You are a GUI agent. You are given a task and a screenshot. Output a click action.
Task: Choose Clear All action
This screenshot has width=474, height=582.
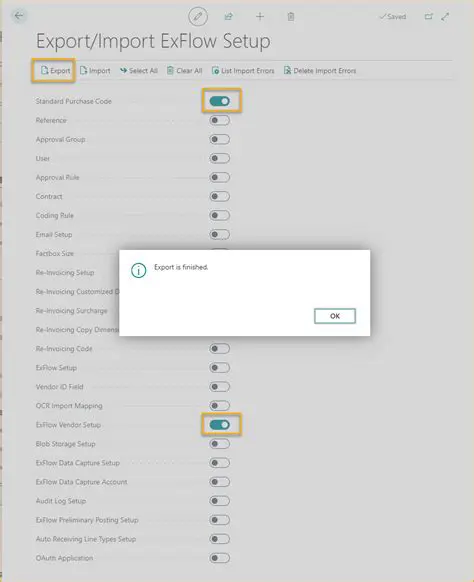point(184,71)
